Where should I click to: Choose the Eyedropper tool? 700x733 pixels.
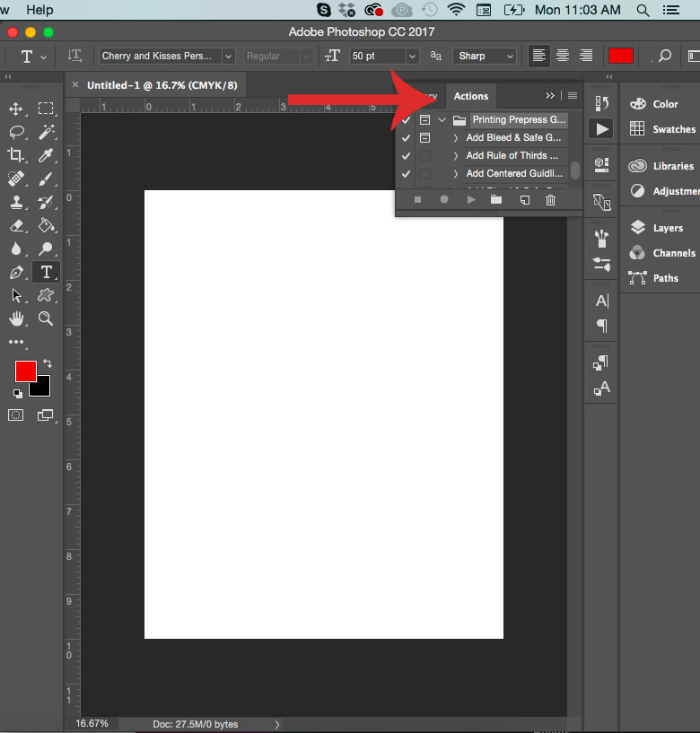[x=46, y=155]
